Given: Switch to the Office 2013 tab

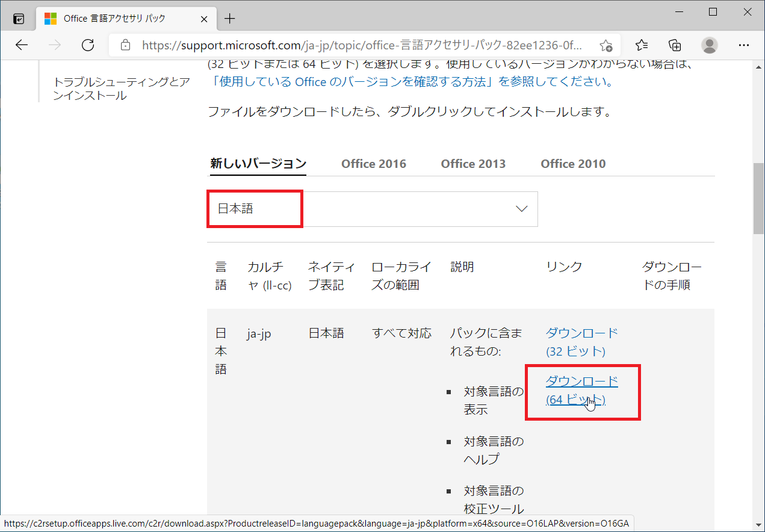Looking at the screenshot, I should point(473,164).
